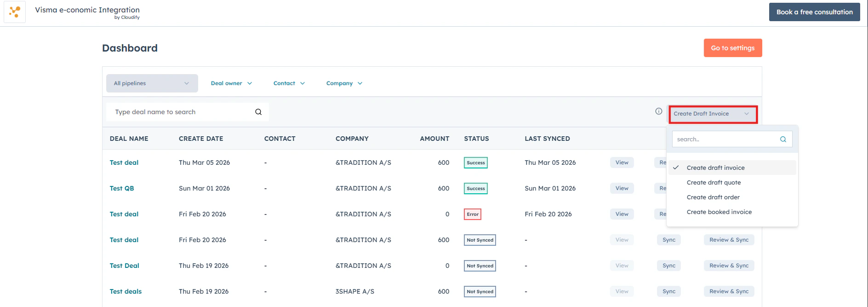Viewport: 868px width, 307px height.
Task: Review & Sync the Test deals row
Action: coord(729,291)
